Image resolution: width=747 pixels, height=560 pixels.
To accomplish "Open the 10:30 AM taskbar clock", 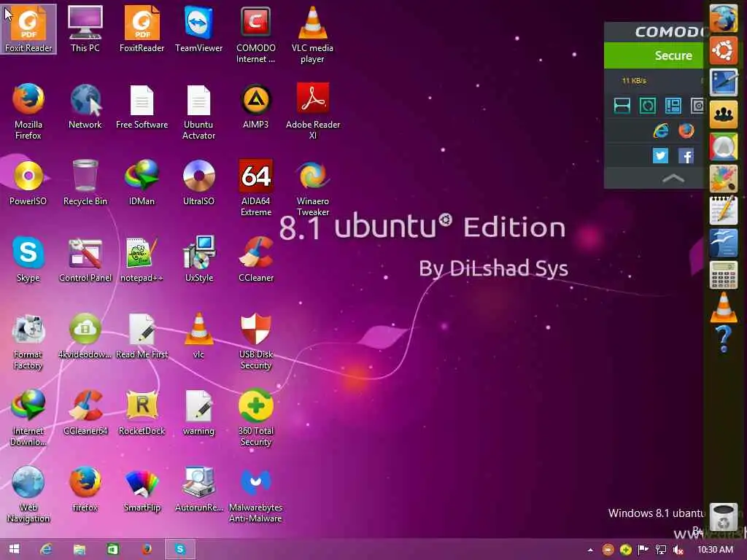I will (x=715, y=550).
